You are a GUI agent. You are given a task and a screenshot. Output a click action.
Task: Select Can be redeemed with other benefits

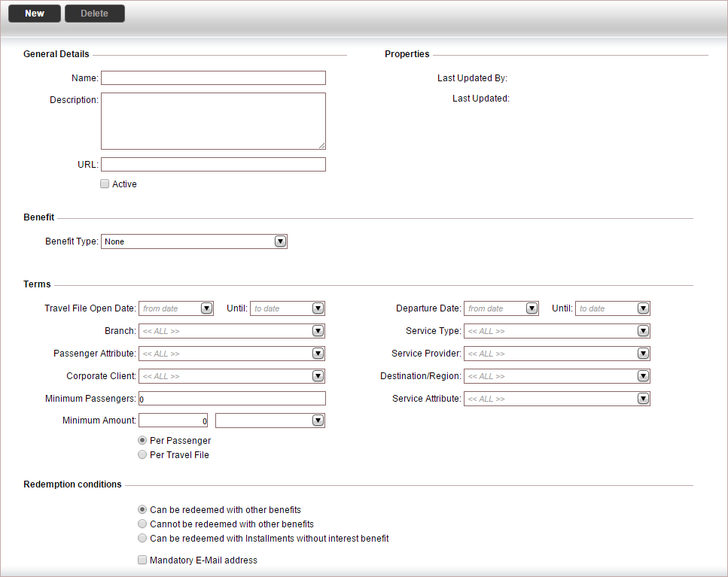pyautogui.click(x=142, y=509)
